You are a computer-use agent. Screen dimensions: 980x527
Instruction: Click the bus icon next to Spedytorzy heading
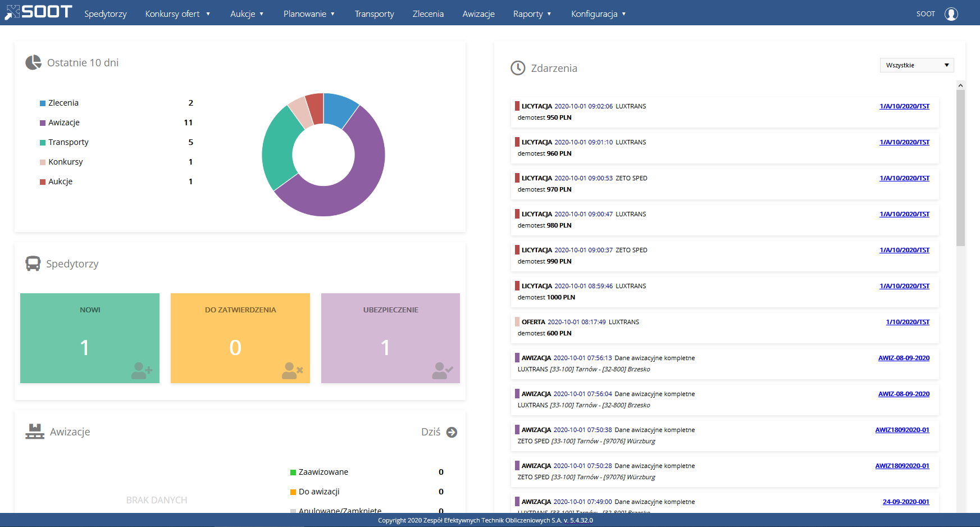pos(33,263)
